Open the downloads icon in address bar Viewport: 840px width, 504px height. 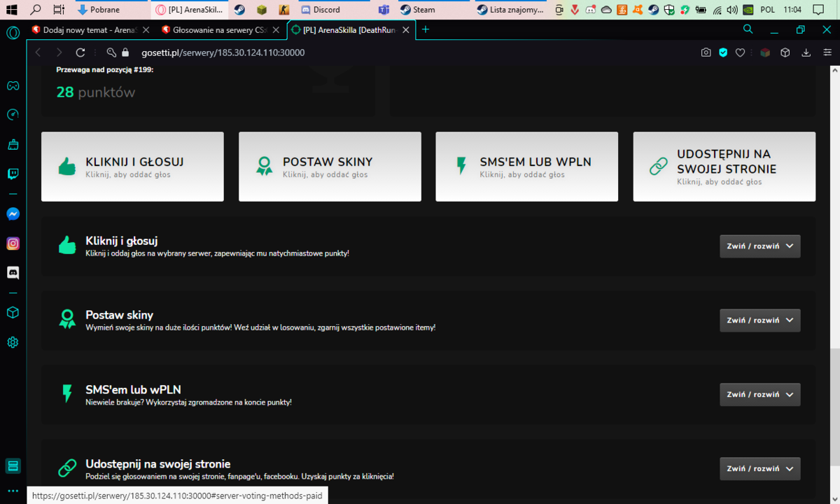[806, 52]
